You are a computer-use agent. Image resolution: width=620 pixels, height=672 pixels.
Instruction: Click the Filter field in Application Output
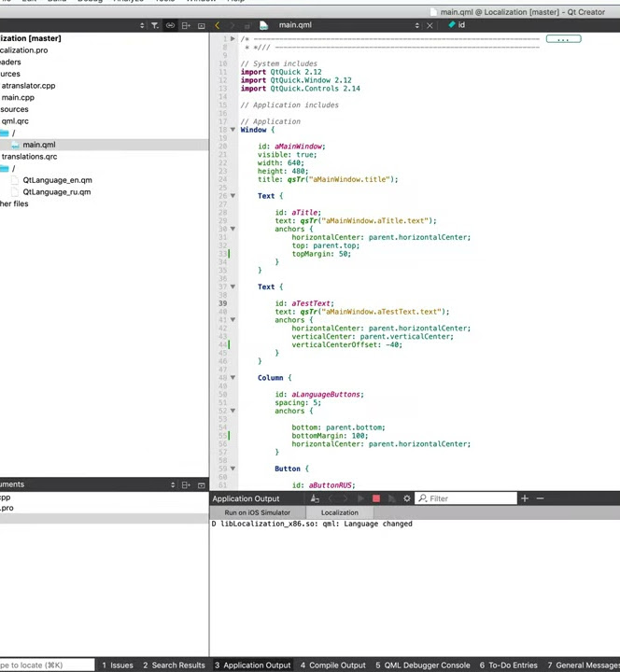[x=466, y=498]
